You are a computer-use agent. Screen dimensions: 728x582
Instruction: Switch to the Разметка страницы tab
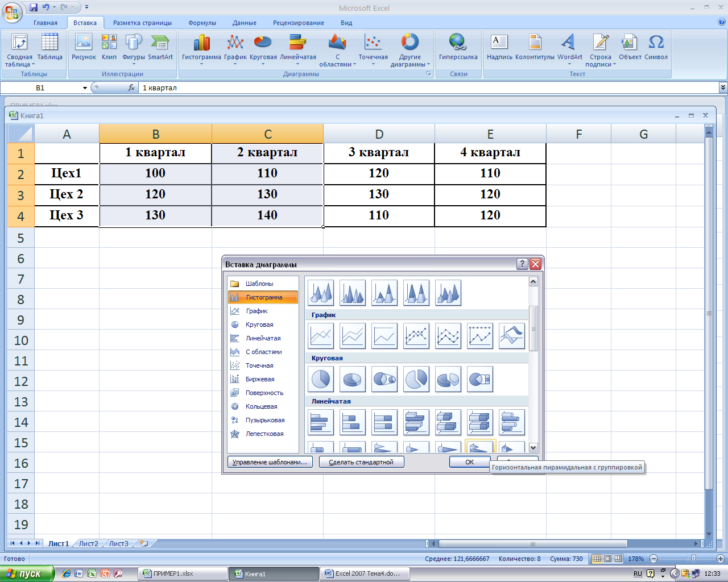(142, 23)
